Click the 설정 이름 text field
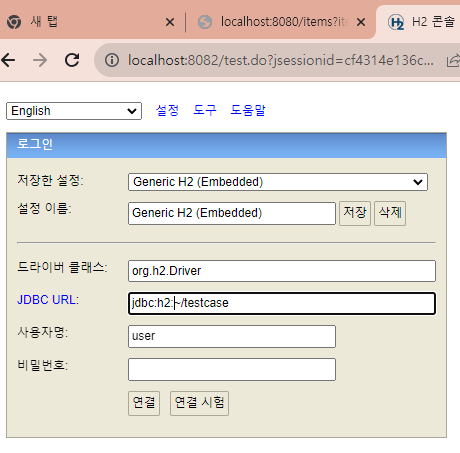The image size is (460, 453). tap(232, 213)
